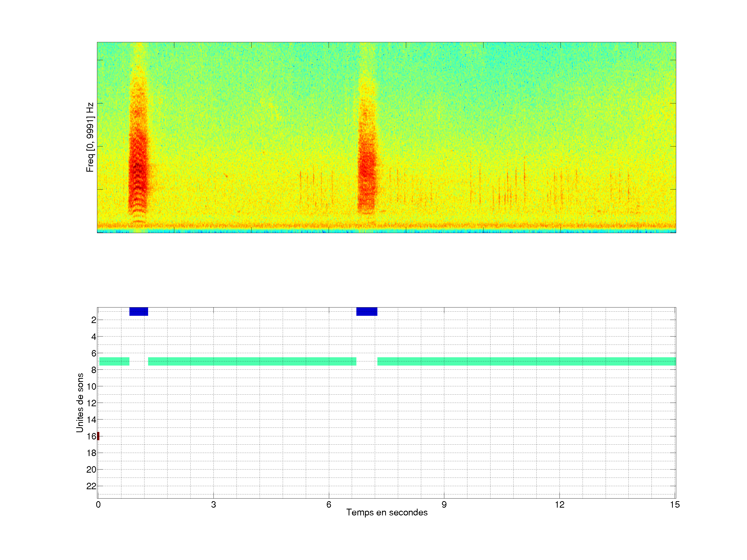Click the 'Temps en secondes' axis label
This screenshot has width=747, height=560.
(x=387, y=512)
